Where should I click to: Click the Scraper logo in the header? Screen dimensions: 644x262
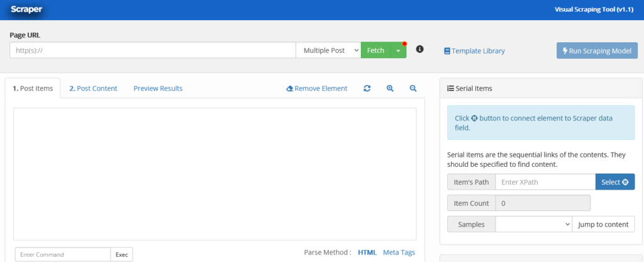(26, 9)
